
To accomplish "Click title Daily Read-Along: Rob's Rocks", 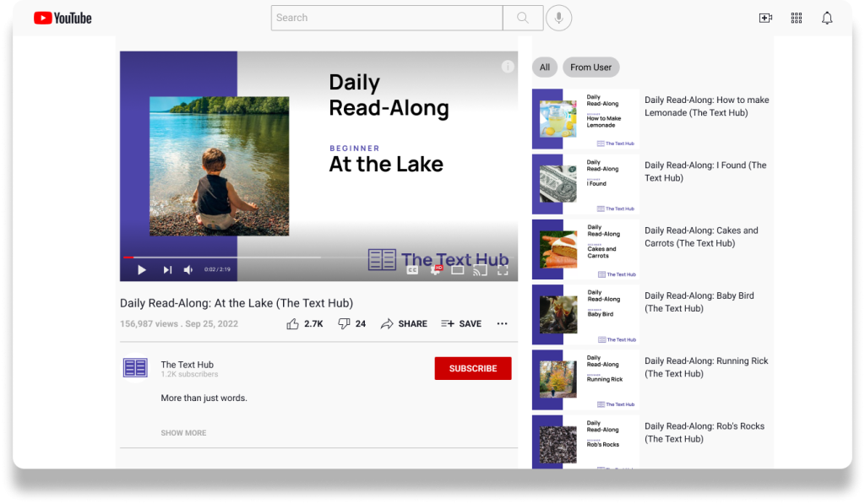I will (x=705, y=432).
